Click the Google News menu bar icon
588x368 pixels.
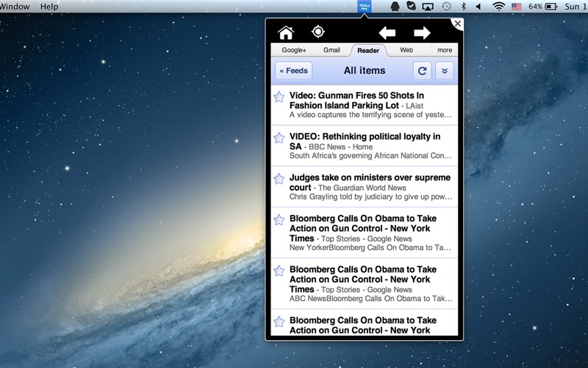click(x=365, y=7)
